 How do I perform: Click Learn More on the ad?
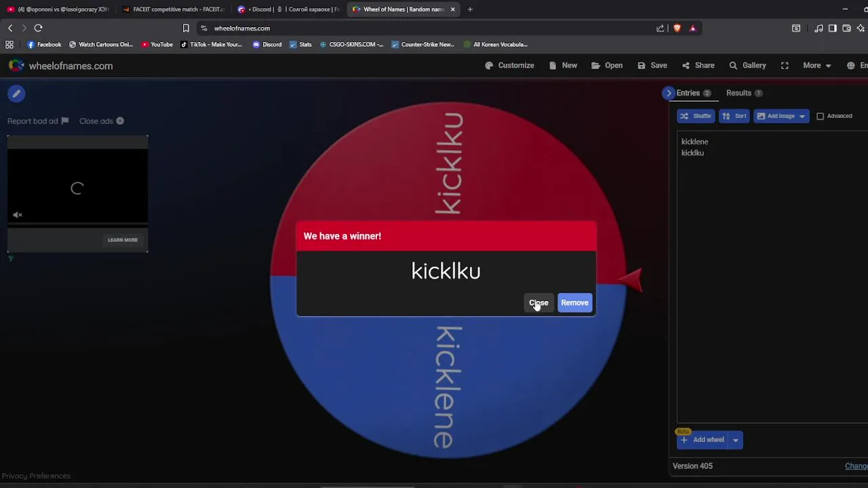[123, 240]
